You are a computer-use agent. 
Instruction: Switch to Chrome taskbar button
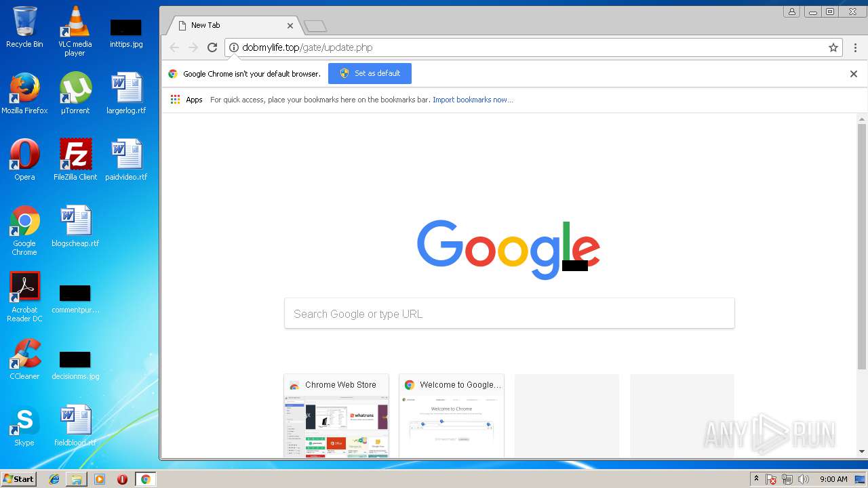click(x=145, y=479)
